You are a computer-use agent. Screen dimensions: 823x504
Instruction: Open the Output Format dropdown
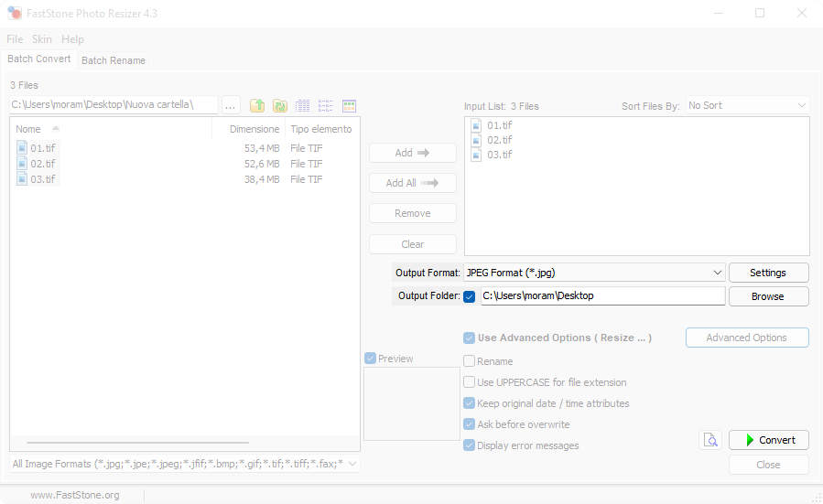(x=594, y=273)
